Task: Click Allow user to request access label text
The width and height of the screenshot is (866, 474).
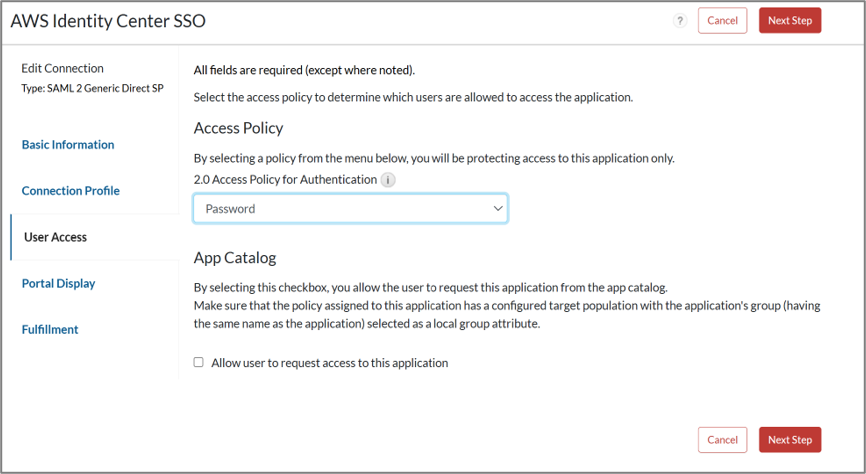Action: (x=330, y=363)
